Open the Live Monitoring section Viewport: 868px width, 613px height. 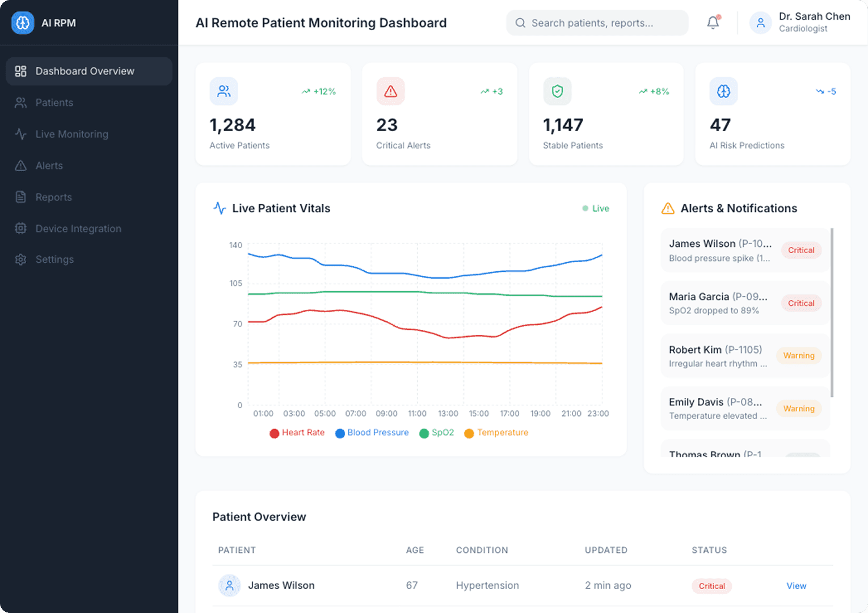[x=71, y=134]
